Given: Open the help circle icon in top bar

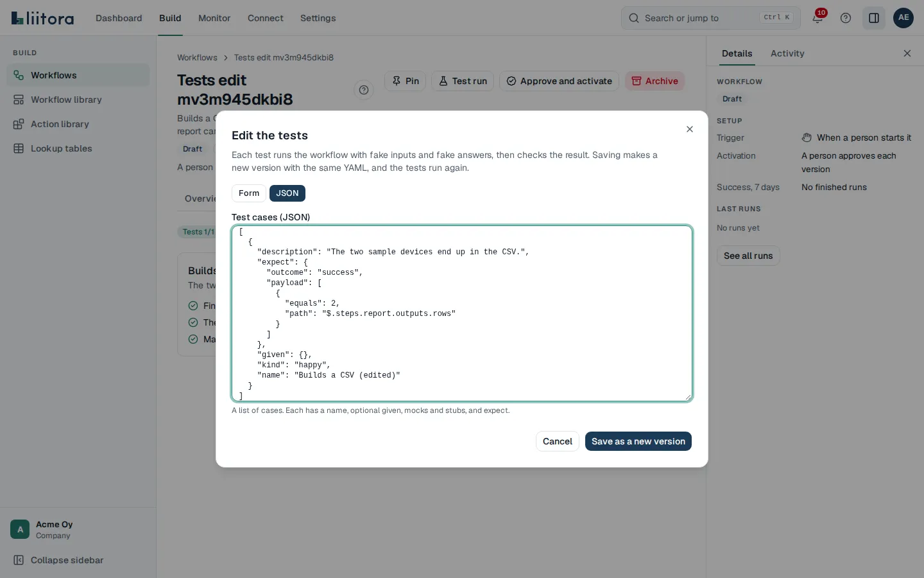Looking at the screenshot, I should 846,18.
